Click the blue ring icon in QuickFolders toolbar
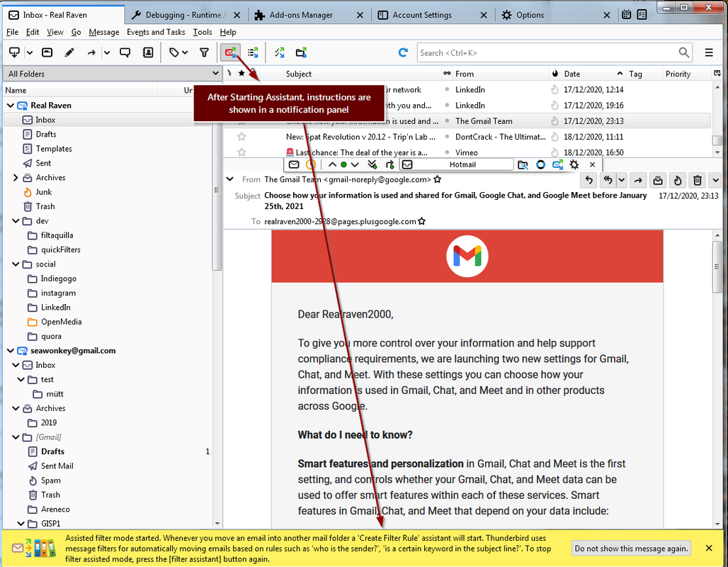The width and height of the screenshot is (728, 567). point(540,164)
